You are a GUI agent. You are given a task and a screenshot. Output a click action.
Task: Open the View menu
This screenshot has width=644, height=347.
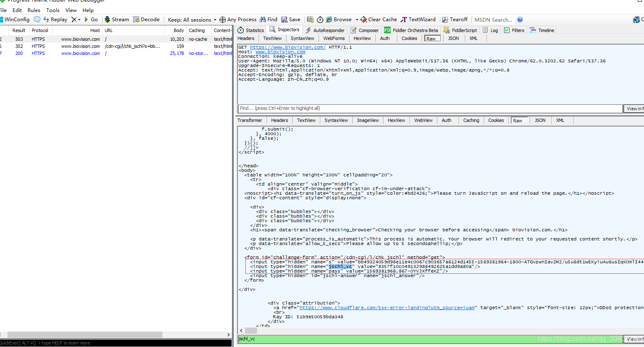click(71, 10)
